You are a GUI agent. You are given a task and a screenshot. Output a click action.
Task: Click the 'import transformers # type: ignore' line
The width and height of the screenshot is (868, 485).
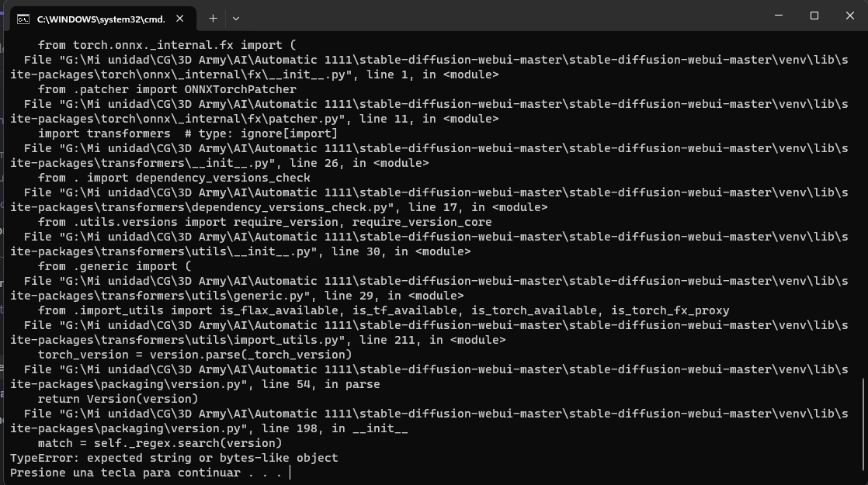point(188,133)
